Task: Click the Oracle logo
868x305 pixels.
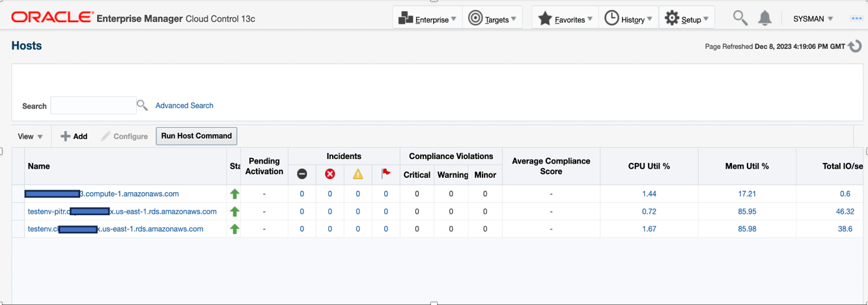Action: pyautogui.click(x=53, y=18)
